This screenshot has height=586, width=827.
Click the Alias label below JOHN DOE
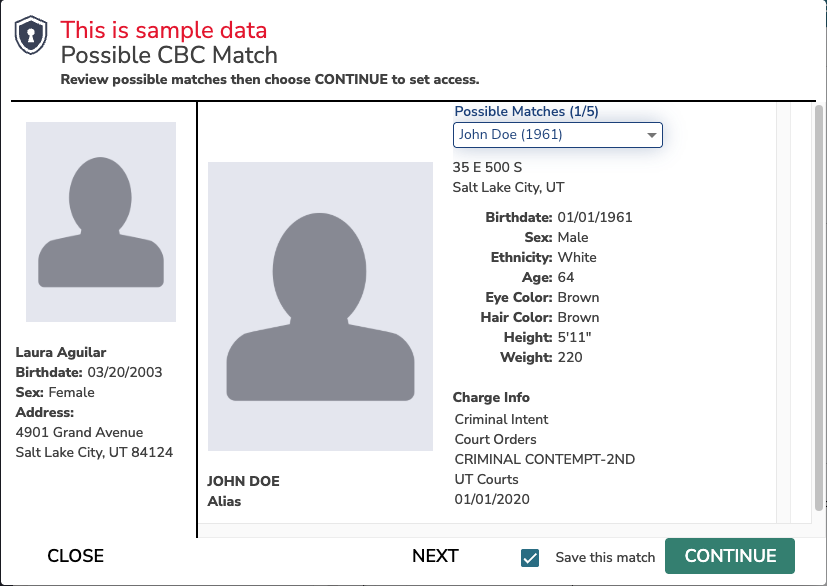[224, 501]
